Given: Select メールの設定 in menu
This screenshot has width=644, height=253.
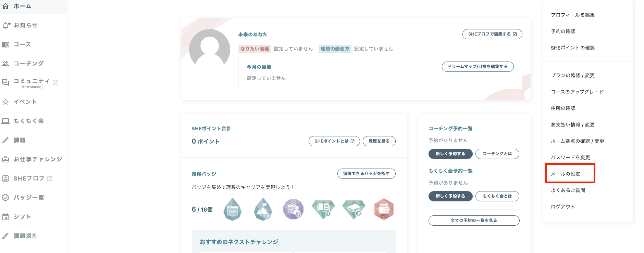Looking at the screenshot, I should pyautogui.click(x=566, y=174).
